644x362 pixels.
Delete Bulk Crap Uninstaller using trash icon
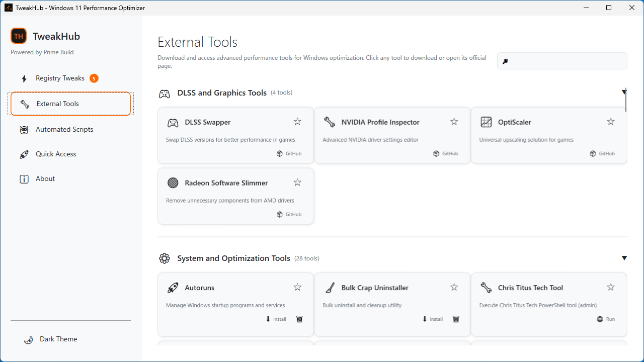pyautogui.click(x=456, y=319)
